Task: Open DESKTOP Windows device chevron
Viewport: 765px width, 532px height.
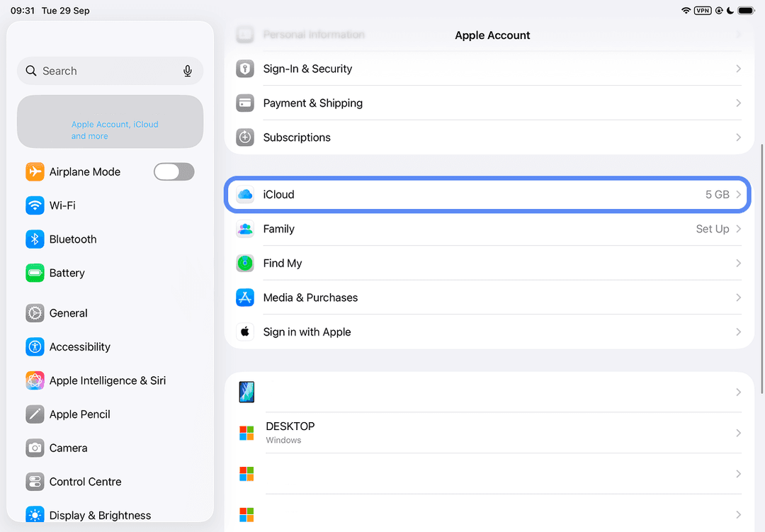Action: (x=739, y=433)
